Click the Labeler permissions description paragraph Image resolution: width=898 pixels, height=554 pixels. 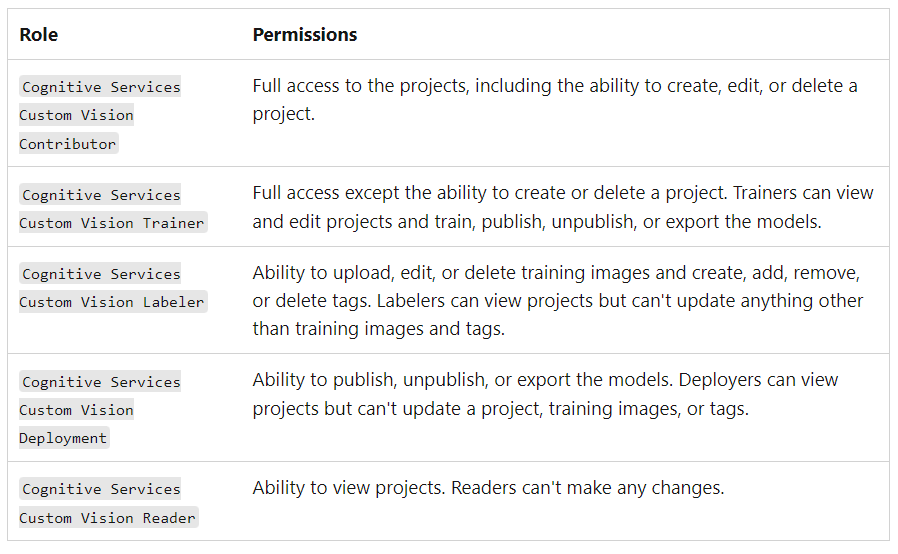point(558,301)
